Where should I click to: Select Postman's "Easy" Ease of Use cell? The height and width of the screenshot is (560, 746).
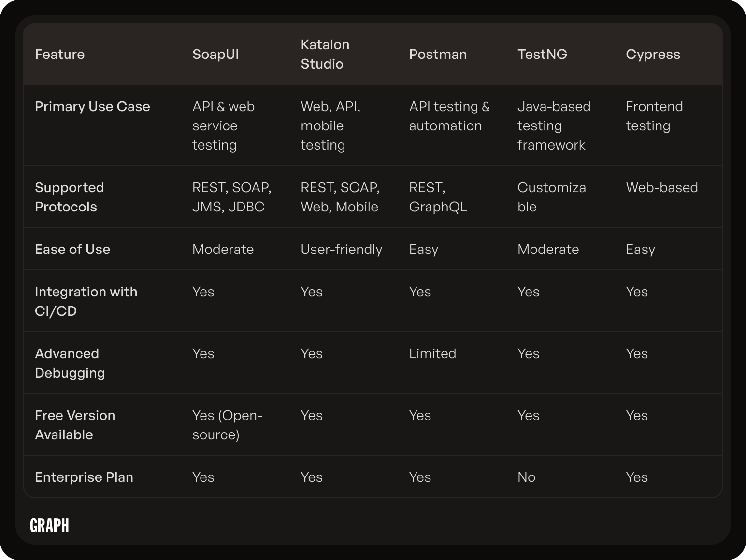pyautogui.click(x=424, y=249)
